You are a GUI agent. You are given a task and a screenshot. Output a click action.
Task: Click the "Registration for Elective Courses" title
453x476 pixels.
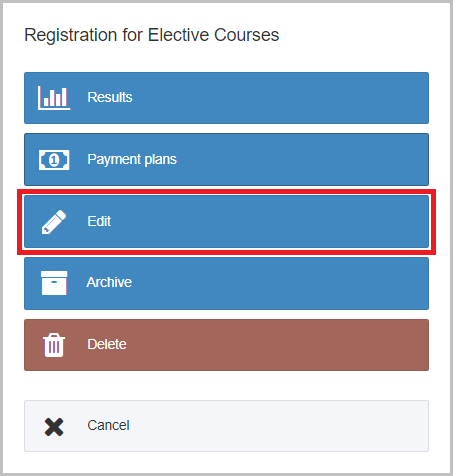pos(152,35)
